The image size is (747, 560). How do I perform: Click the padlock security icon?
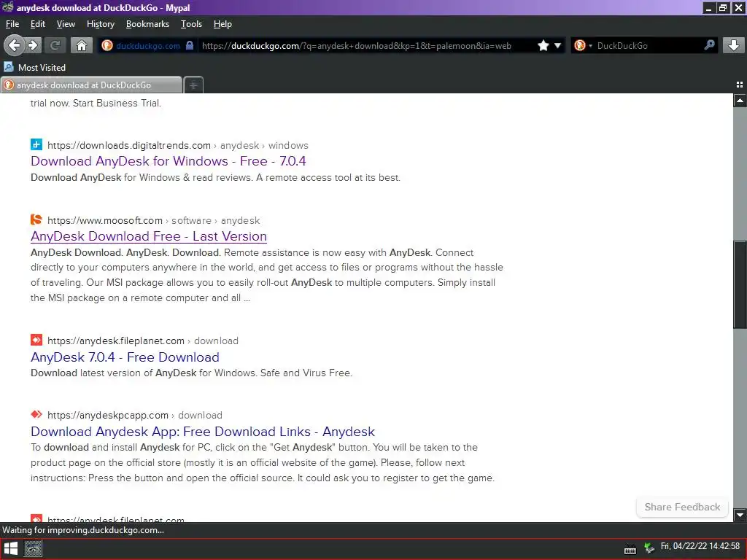click(x=190, y=45)
